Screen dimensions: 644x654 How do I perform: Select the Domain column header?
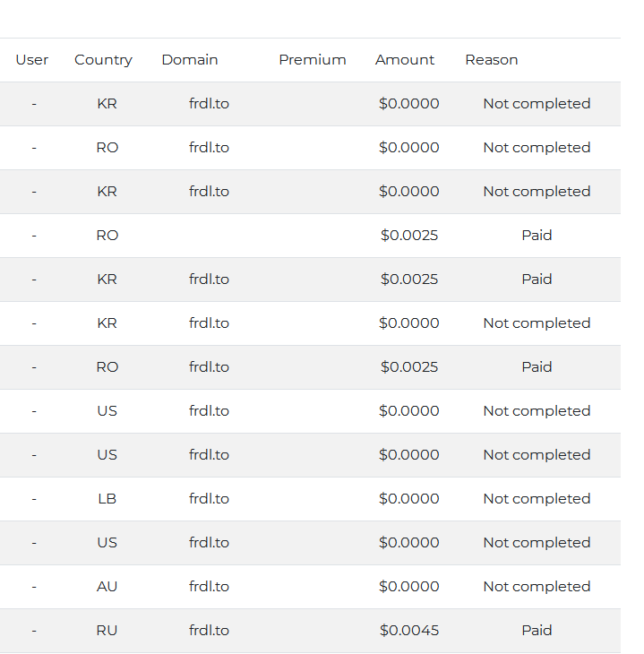coord(190,60)
